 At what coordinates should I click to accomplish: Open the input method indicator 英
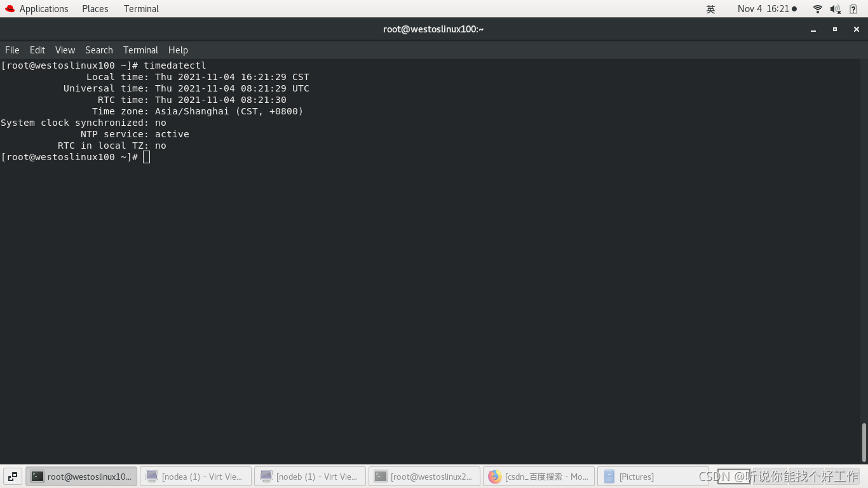[710, 9]
